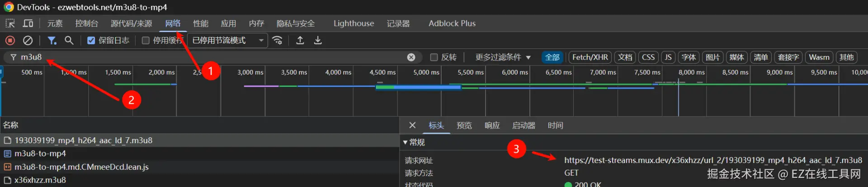Filter by CSS requests
The height and width of the screenshot is (187, 868).
[x=648, y=57]
